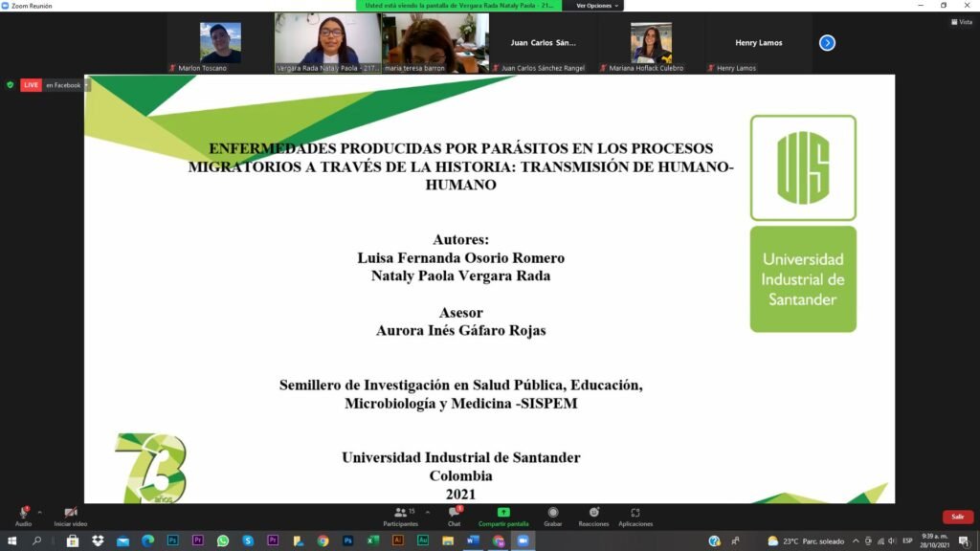Expand the Participantes caret arrow

coord(428,513)
